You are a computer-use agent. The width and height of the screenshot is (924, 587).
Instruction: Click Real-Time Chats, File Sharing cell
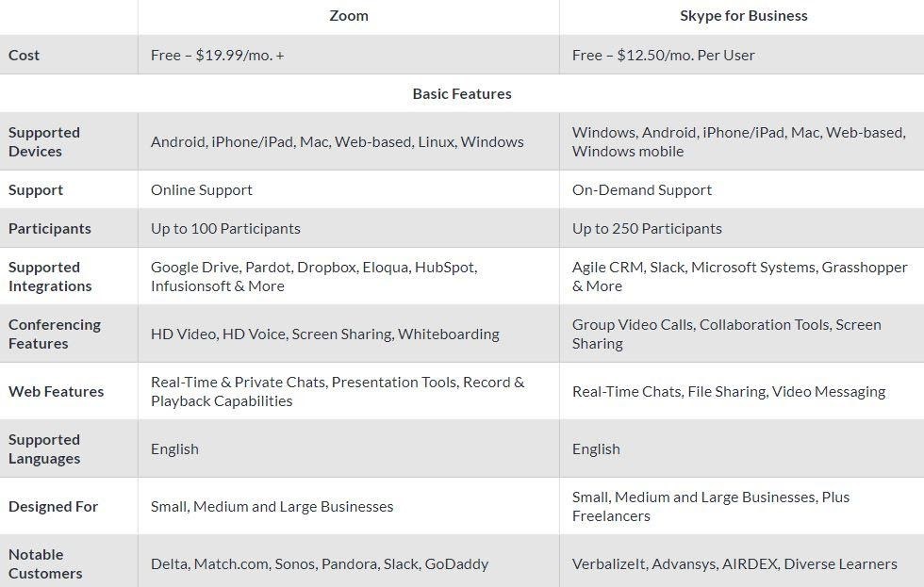[729, 392]
